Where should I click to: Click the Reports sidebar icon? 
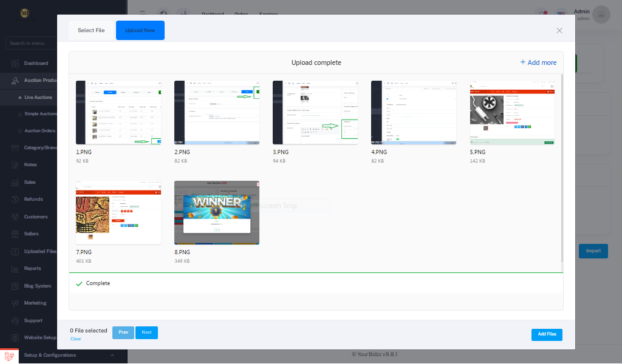click(14, 268)
